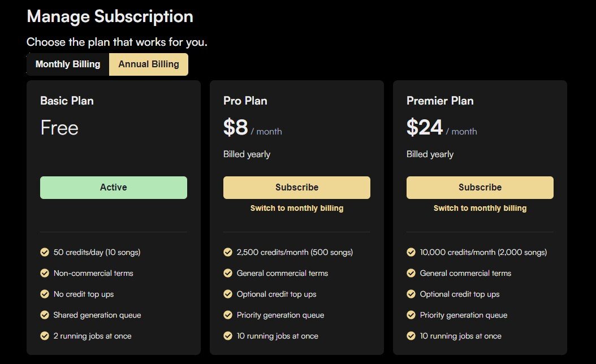Click checkmark beside Premier Plan's Optional credit top ups

pos(411,294)
